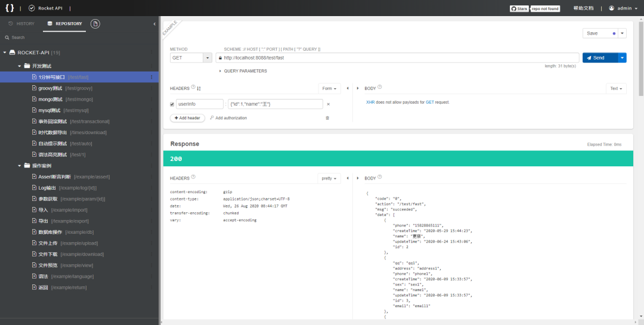644x325 pixels.
Task: Collapse the 开发测试 folder
Action: tap(19, 66)
